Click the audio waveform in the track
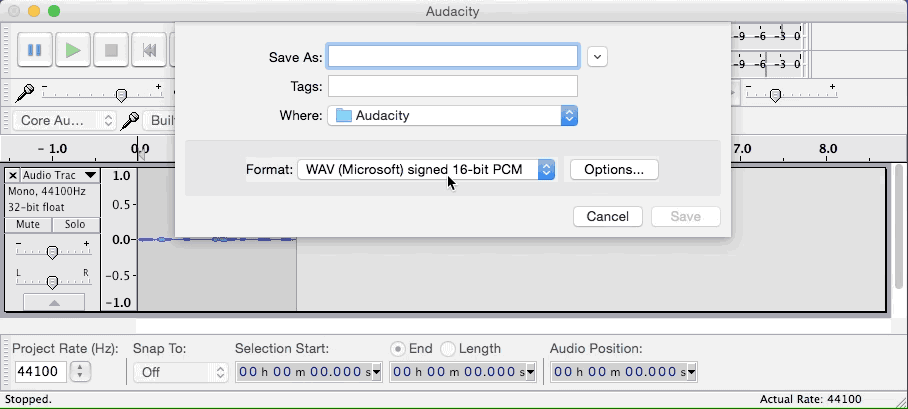 [217, 239]
